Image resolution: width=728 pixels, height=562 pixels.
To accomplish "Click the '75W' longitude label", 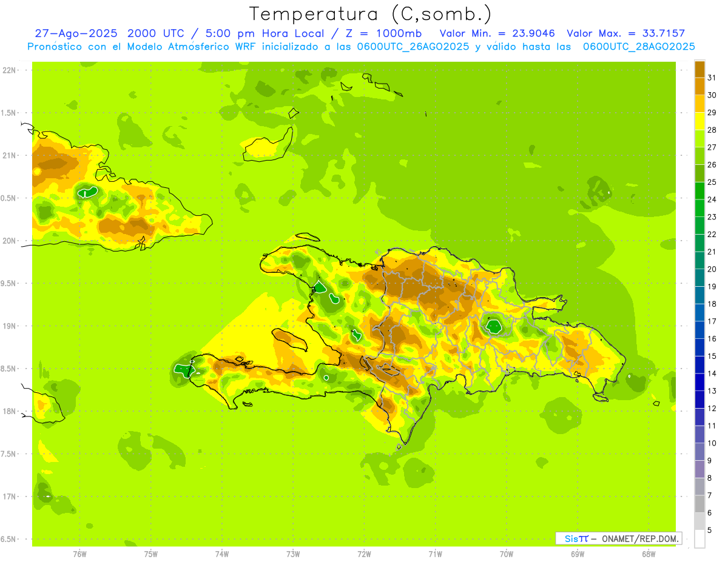I will (x=151, y=554).
